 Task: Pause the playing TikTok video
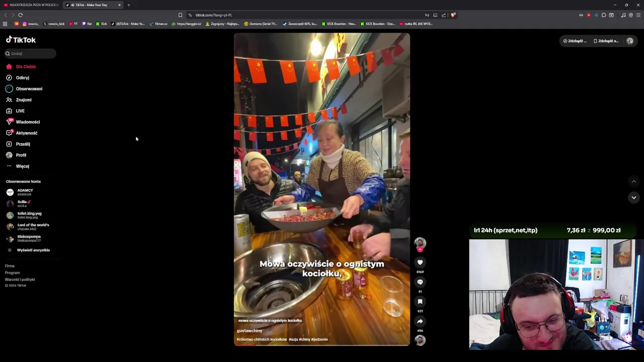[x=322, y=189]
